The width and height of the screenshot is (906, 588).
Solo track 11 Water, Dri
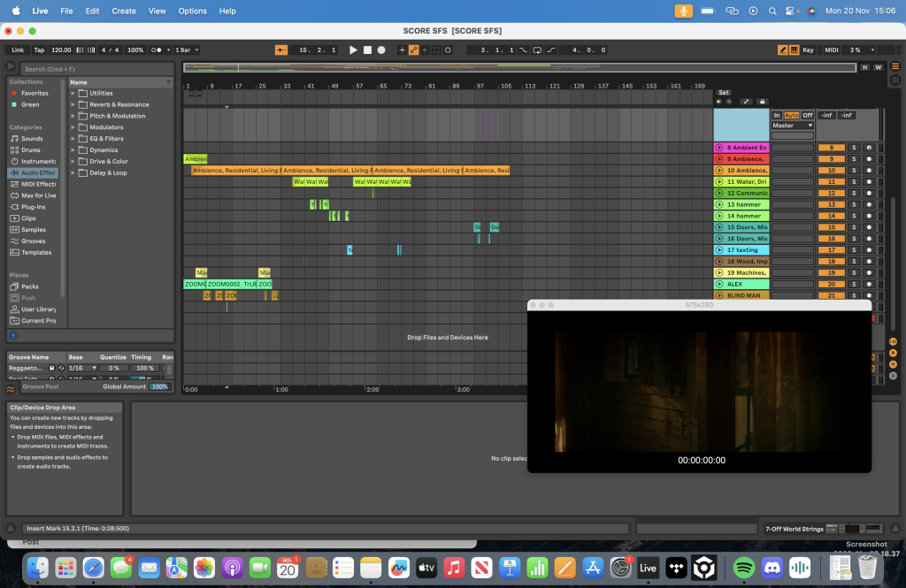(854, 182)
